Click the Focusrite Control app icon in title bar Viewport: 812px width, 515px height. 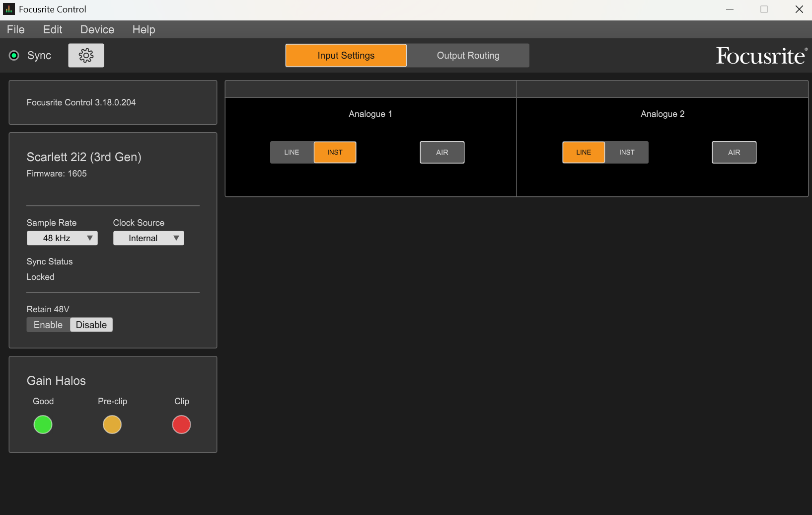coord(9,9)
